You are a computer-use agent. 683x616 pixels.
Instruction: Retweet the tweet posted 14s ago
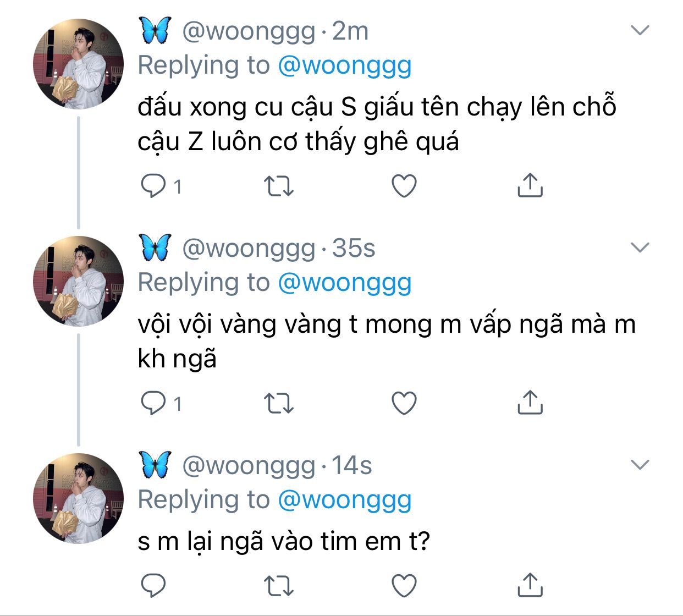tap(279, 586)
